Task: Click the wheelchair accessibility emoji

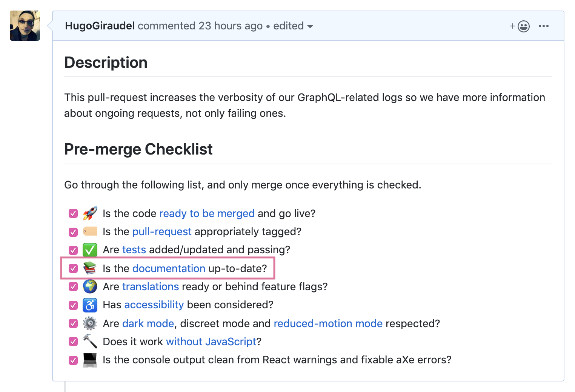Action: [x=90, y=305]
